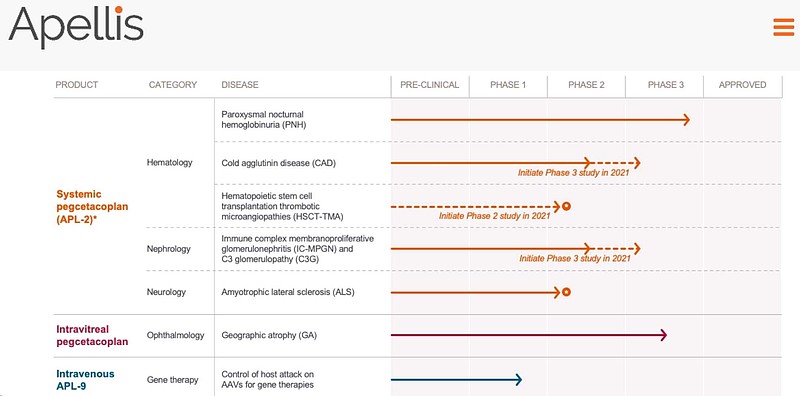Click the maroon Geographic atrophy arrowhead
The height and width of the screenshot is (396, 800).
(663, 335)
